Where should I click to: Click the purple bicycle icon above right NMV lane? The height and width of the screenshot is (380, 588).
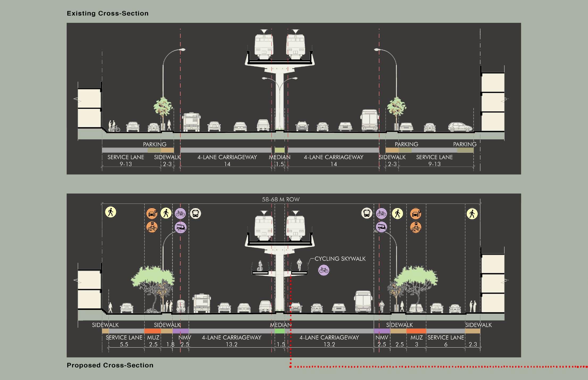(381, 213)
